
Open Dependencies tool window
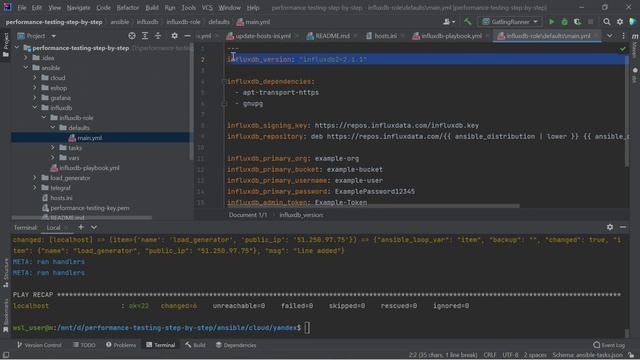tap(236, 345)
